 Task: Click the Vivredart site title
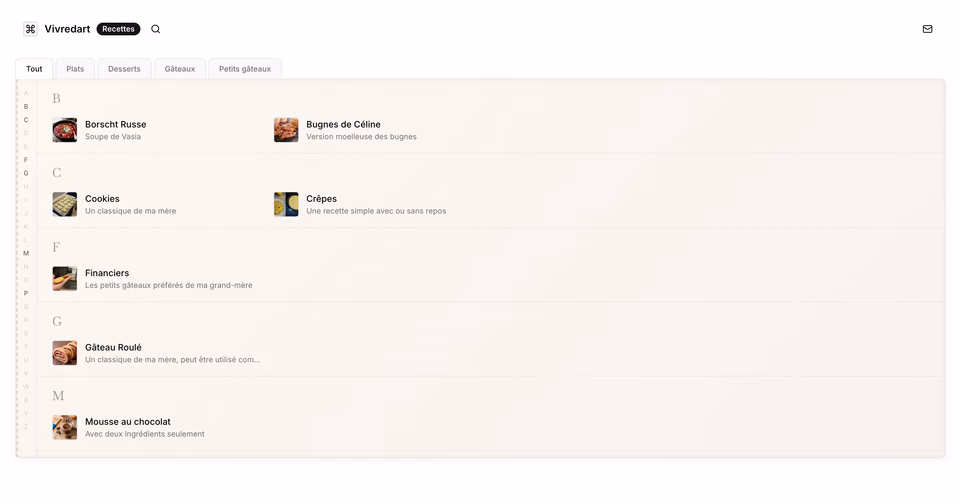coord(67,29)
